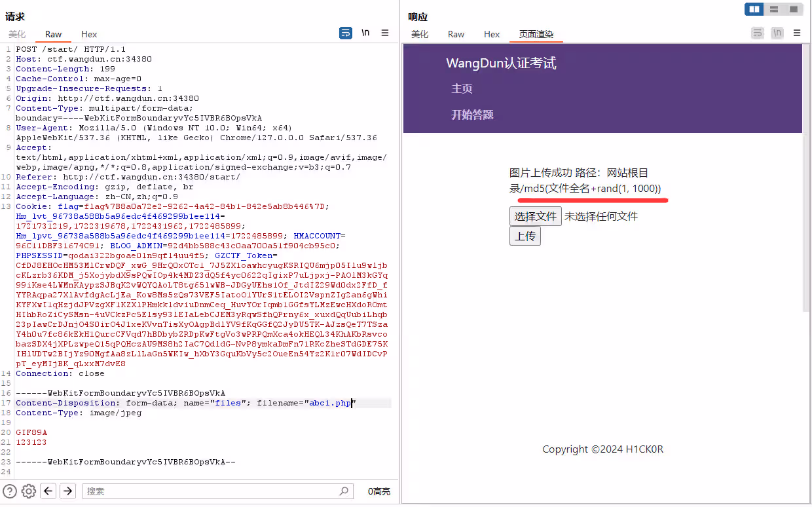This screenshot has width=812, height=507.
Task: Open the help question mark icon
Action: tap(10, 491)
